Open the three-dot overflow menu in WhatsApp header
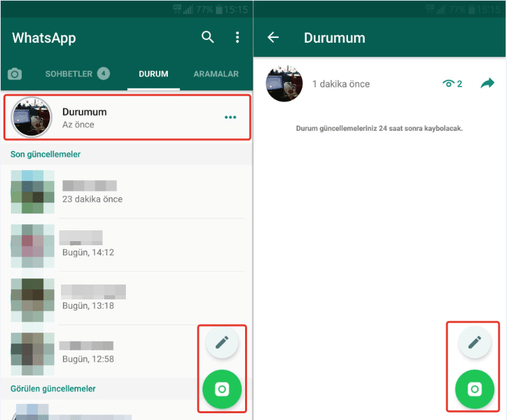Viewport: 507px width, 420px height. [237, 37]
